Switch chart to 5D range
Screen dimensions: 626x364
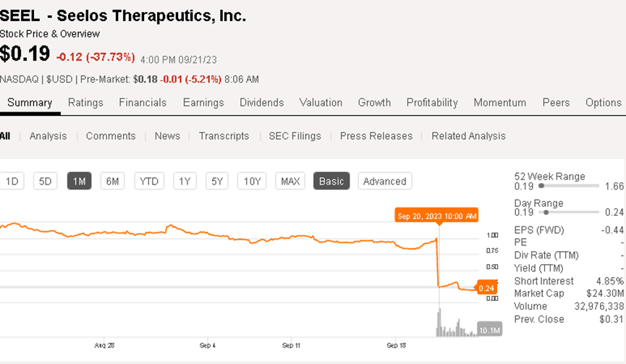coord(46,181)
